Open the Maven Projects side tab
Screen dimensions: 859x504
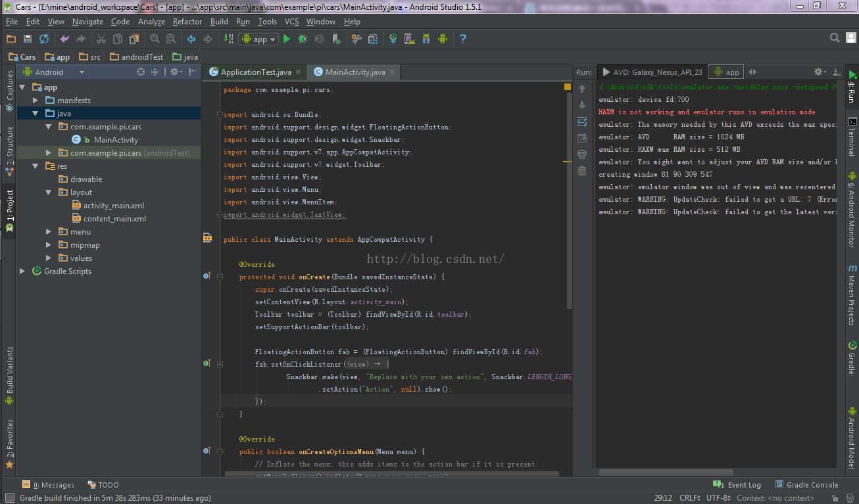pos(852,294)
